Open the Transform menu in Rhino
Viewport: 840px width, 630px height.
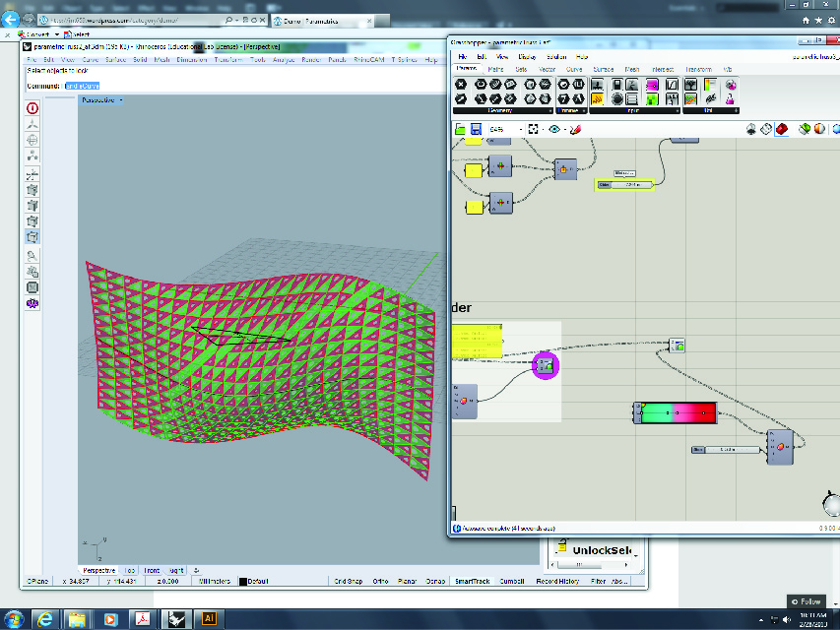[229, 60]
